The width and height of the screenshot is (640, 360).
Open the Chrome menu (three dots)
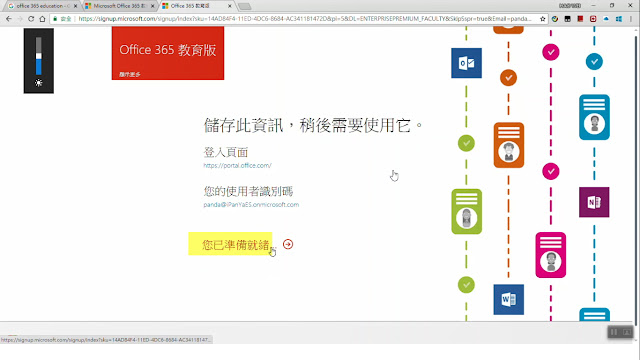pyautogui.click(x=631, y=19)
